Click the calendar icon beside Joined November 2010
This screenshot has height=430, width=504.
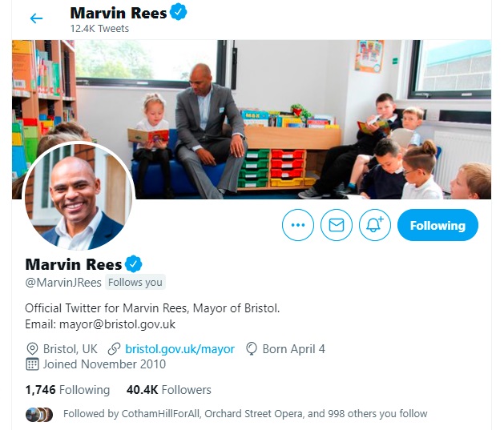tap(32, 364)
